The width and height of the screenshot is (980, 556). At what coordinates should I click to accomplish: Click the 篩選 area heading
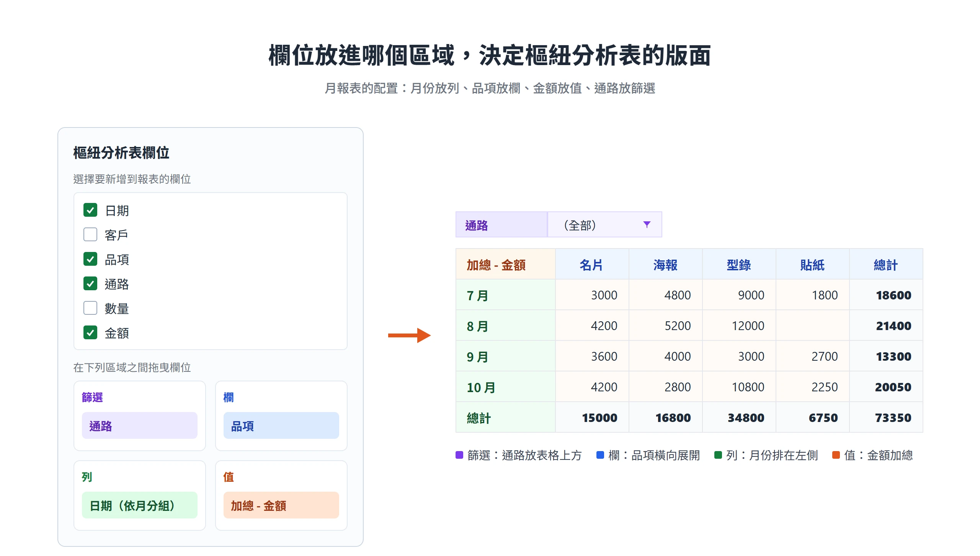coord(92,397)
